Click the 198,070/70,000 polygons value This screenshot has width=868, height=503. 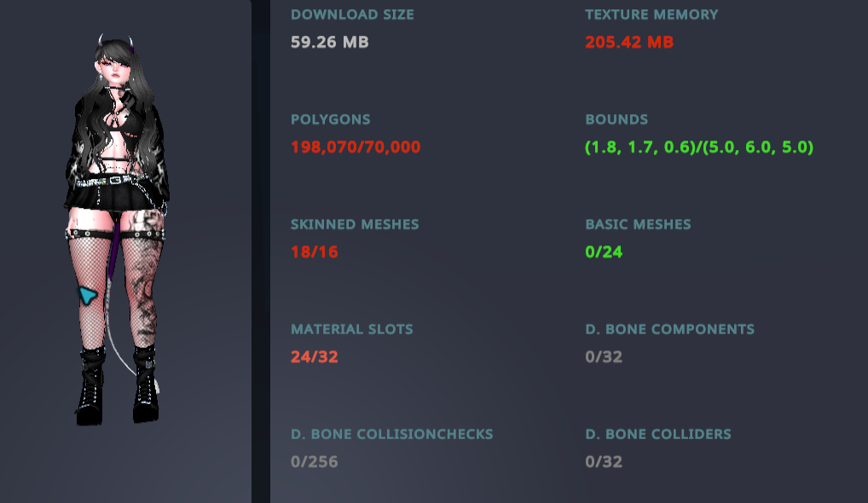click(356, 147)
